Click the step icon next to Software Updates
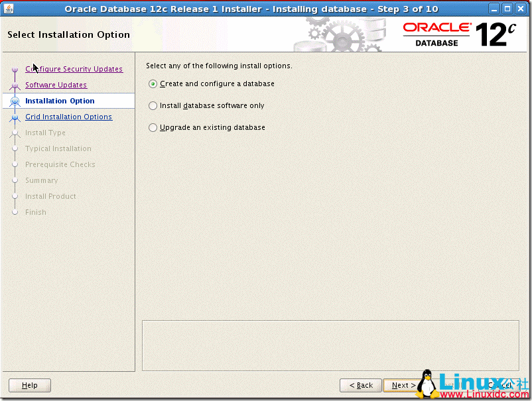Image resolution: width=532 pixels, height=401 pixels. pyautogui.click(x=15, y=85)
